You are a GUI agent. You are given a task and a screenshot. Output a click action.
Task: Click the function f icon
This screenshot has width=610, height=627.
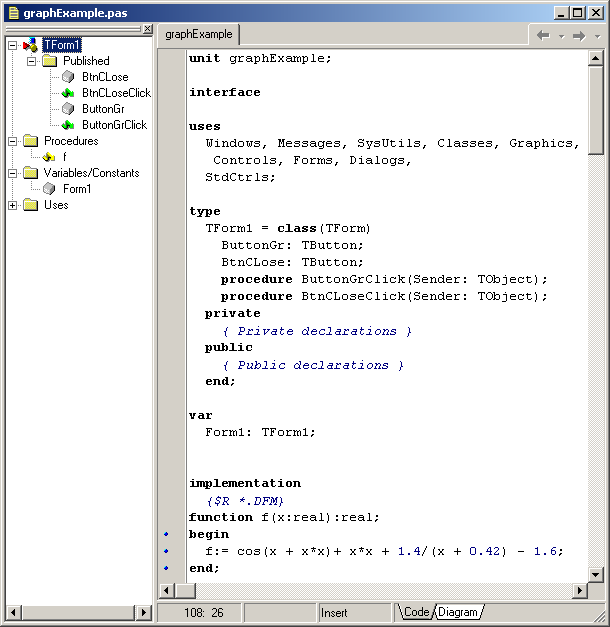coord(49,157)
